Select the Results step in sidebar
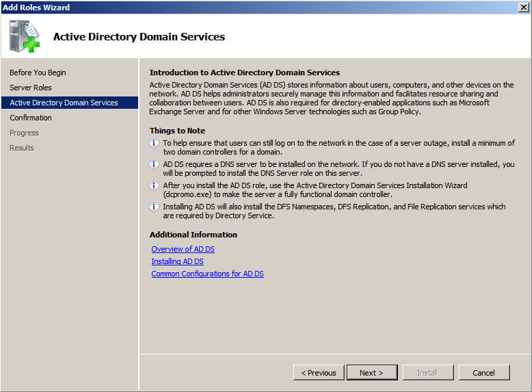 pyautogui.click(x=22, y=148)
